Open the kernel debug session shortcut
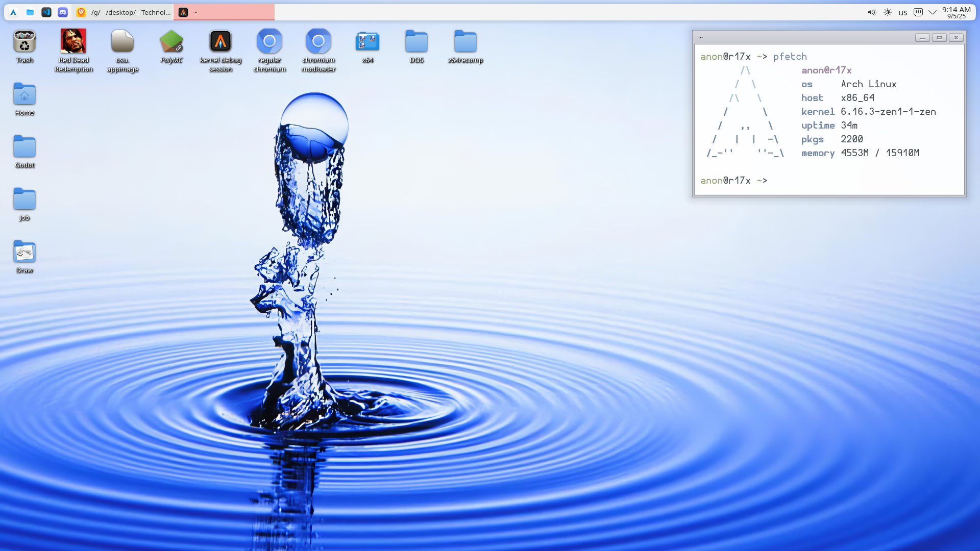The height and width of the screenshot is (551, 980). (x=220, y=41)
